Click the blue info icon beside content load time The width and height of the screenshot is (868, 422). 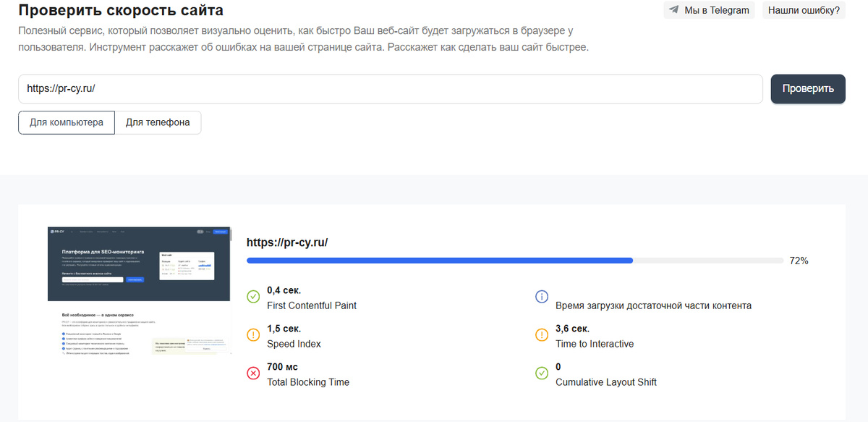pyautogui.click(x=542, y=297)
